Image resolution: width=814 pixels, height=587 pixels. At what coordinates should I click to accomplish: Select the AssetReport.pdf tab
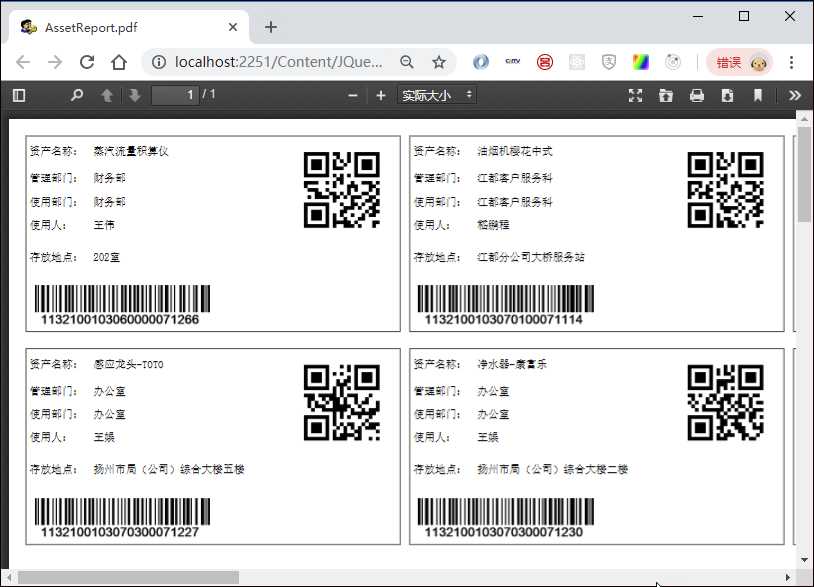129,27
